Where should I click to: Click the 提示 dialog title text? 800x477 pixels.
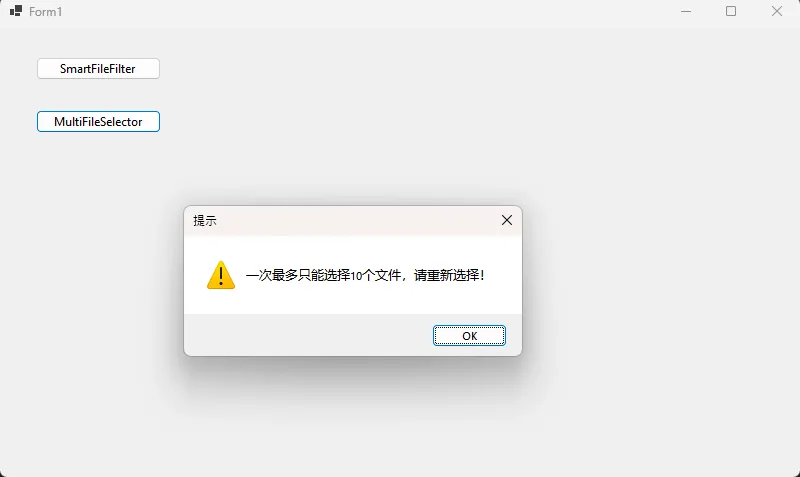205,220
